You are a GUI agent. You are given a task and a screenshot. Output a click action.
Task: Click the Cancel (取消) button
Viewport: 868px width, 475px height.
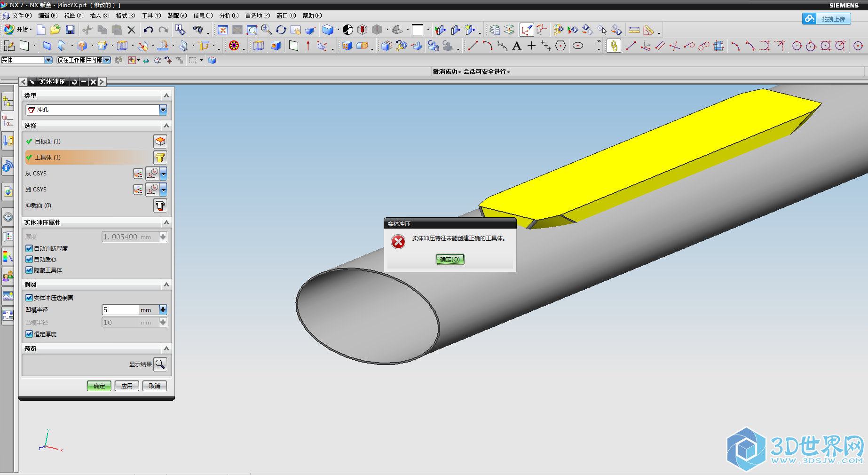155,386
